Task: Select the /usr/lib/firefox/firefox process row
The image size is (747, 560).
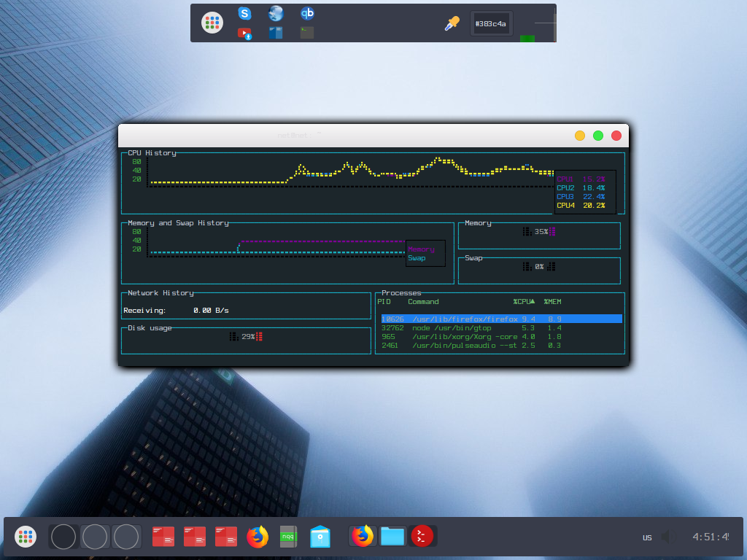Action: coord(502,319)
